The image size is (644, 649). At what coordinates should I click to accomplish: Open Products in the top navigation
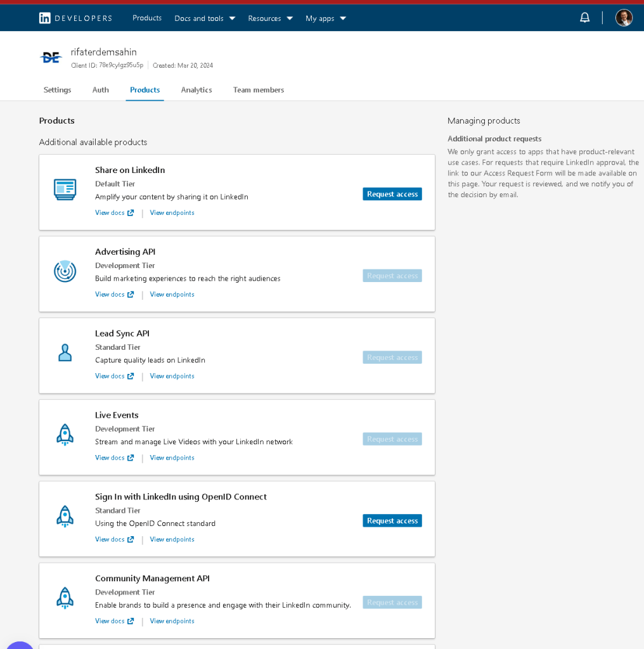pos(147,18)
